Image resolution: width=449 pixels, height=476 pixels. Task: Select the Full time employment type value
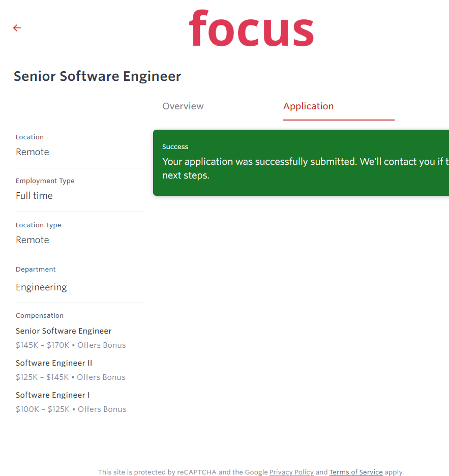[x=34, y=196]
